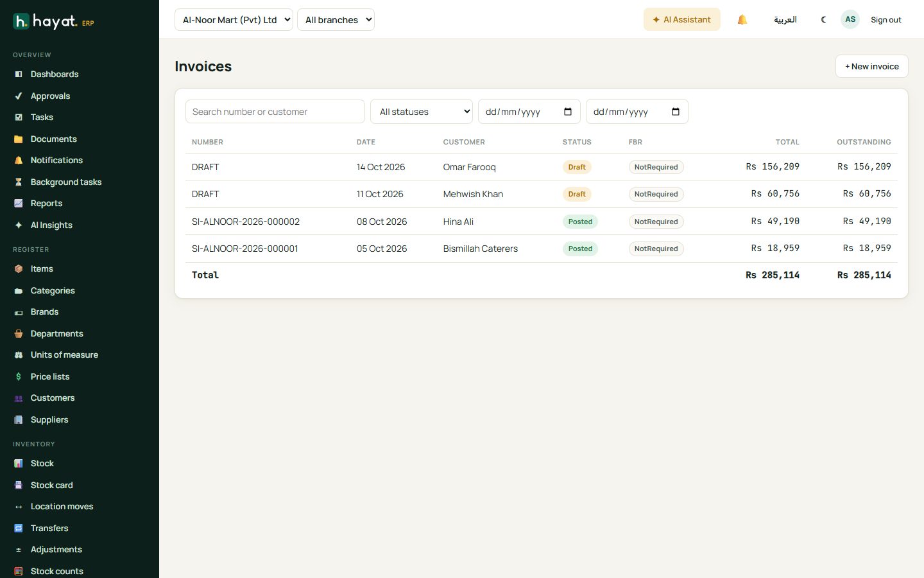Toggle dark mode with moon icon
924x578 pixels.
[x=824, y=20]
